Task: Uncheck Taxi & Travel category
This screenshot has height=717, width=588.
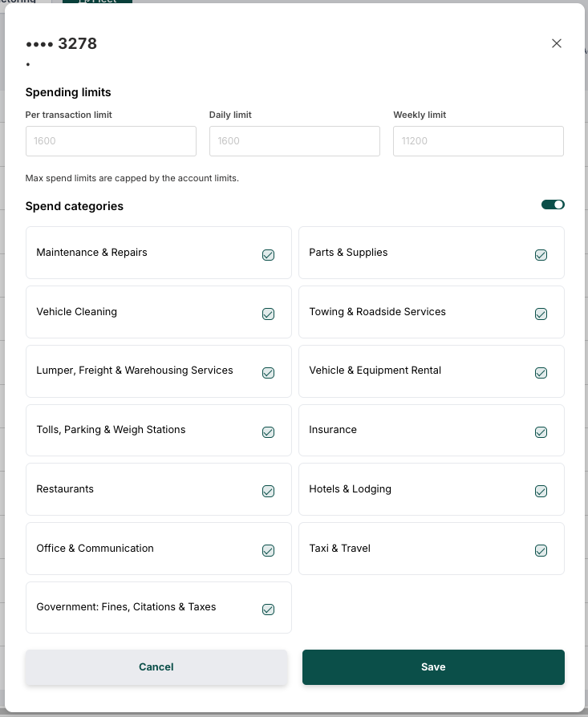Action: point(541,550)
